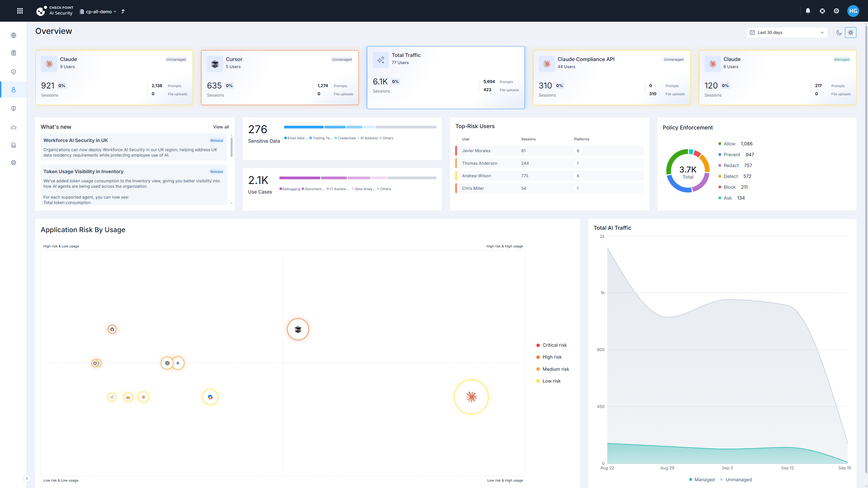Open Token Usage Visibility in Inventory article
This screenshot has width=868, height=488.
point(134,185)
